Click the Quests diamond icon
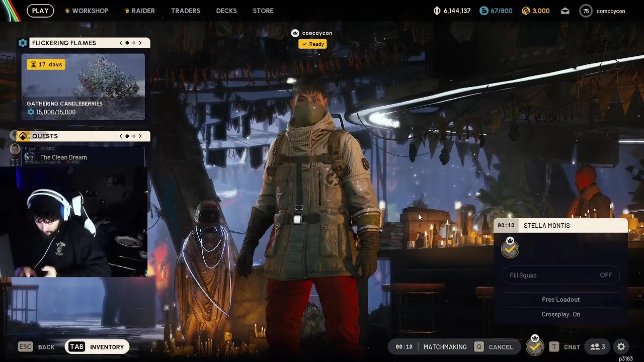 (x=23, y=136)
